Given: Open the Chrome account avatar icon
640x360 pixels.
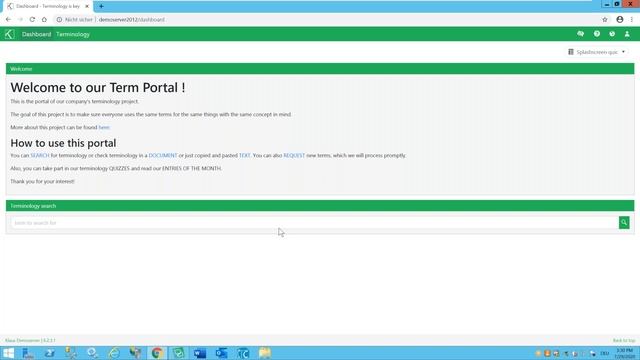Looking at the screenshot, I should pos(620,20).
